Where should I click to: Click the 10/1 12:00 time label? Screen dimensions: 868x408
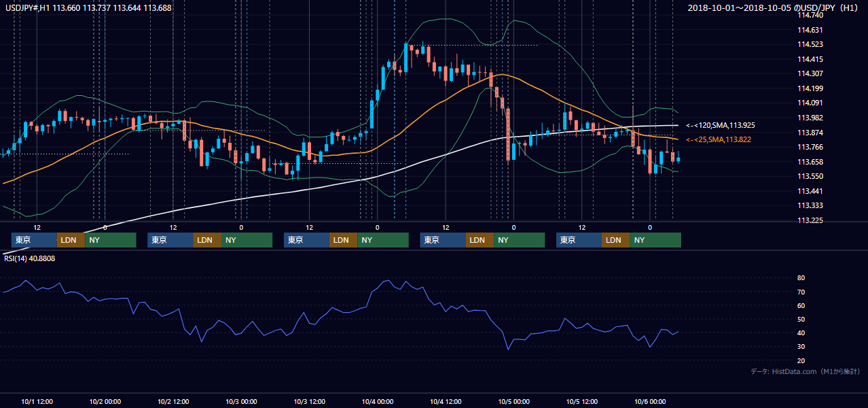[x=37, y=401]
